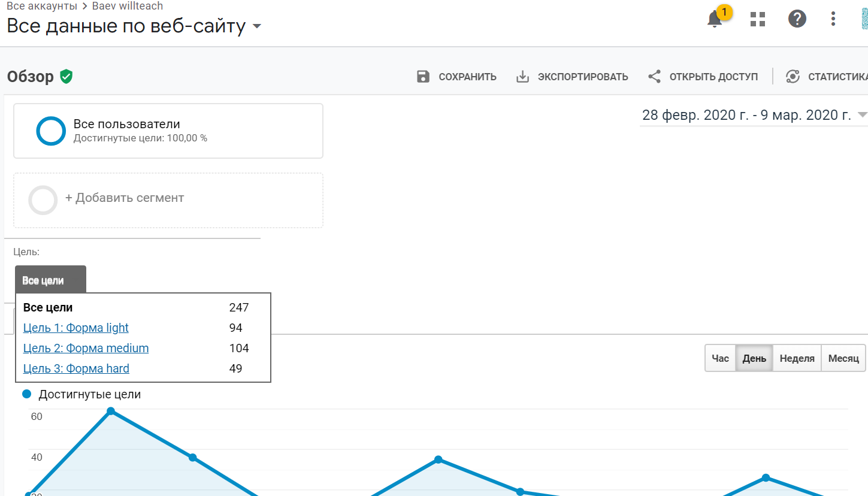Screen dimensions: 868x496
Task: Open the notifications bell
Action: point(715,19)
